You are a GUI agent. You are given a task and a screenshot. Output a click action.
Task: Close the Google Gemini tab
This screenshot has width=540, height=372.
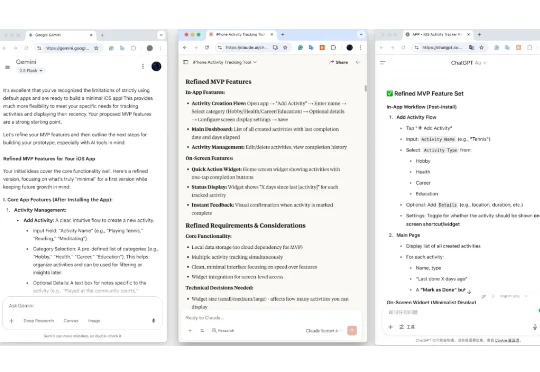tap(91, 35)
